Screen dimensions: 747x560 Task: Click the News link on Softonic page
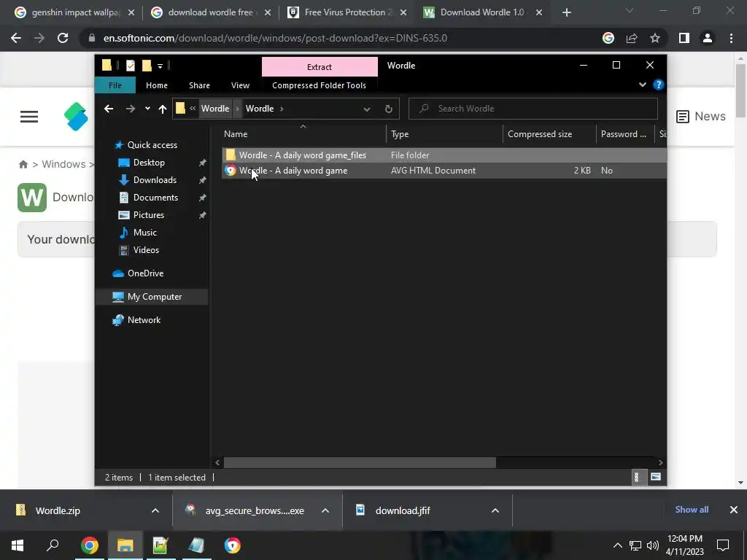tap(701, 116)
